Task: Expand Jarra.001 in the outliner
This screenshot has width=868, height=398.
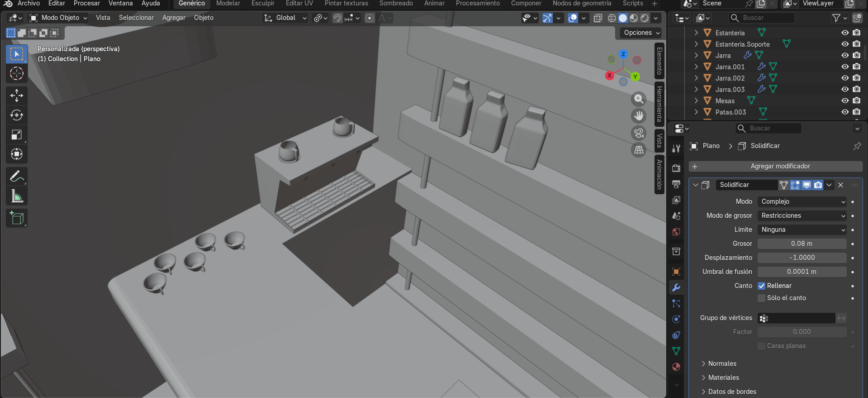Action: point(696,67)
